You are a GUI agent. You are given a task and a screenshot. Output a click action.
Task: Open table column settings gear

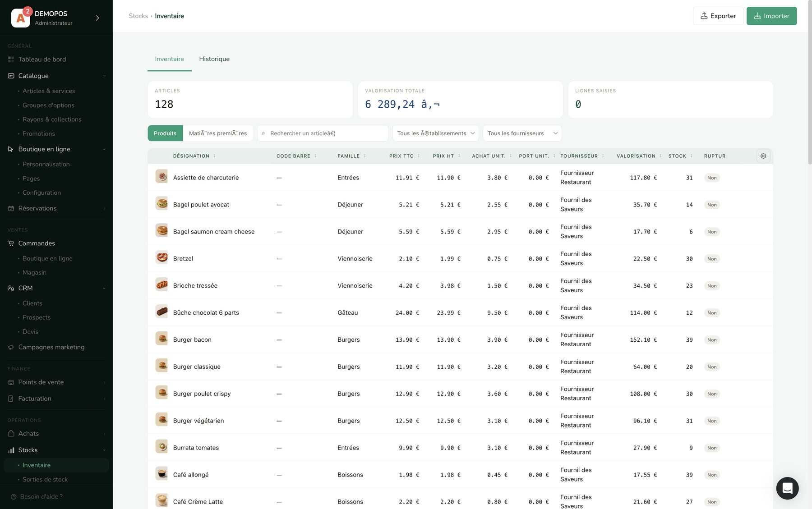(x=763, y=156)
